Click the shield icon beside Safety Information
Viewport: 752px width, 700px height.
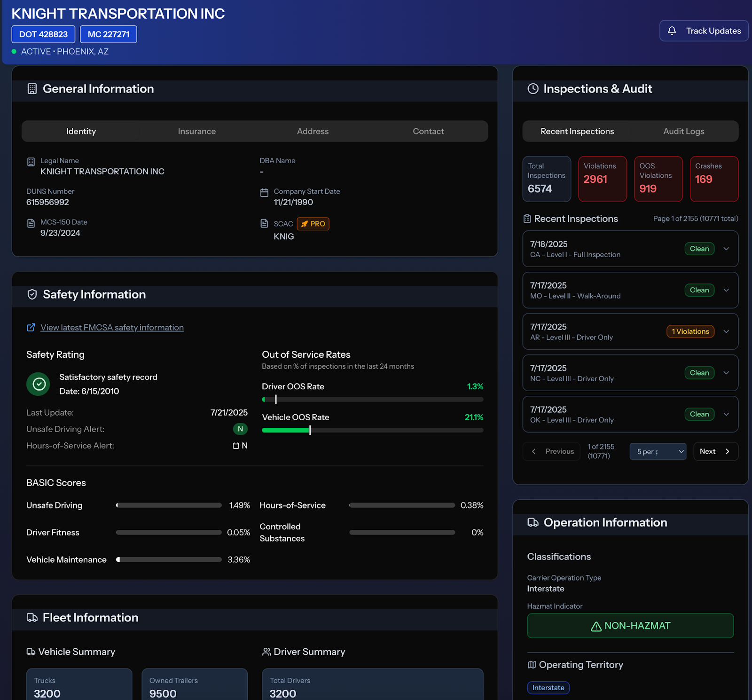tap(32, 294)
